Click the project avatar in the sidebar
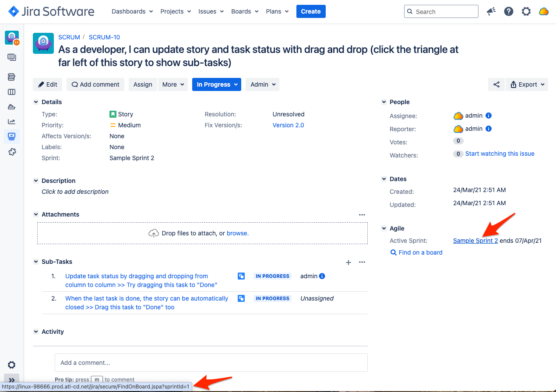This screenshot has height=392, width=556. pos(12,38)
